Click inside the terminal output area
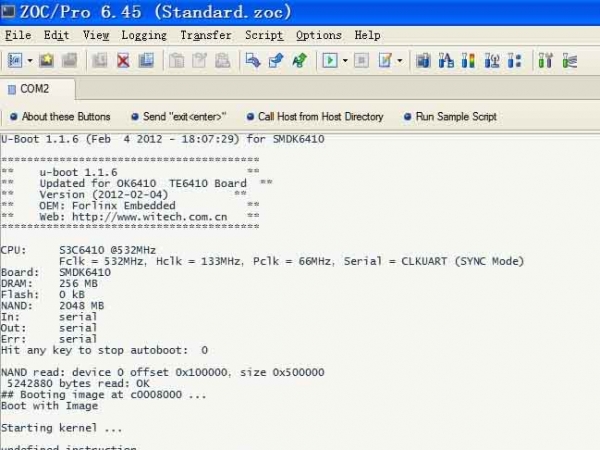This screenshot has height=450, width=600. click(x=300, y=300)
